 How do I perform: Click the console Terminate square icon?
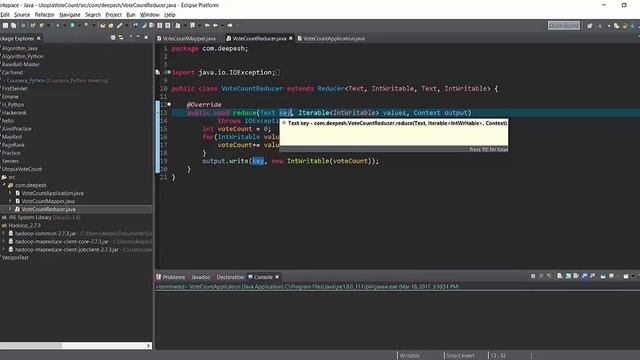point(533,276)
